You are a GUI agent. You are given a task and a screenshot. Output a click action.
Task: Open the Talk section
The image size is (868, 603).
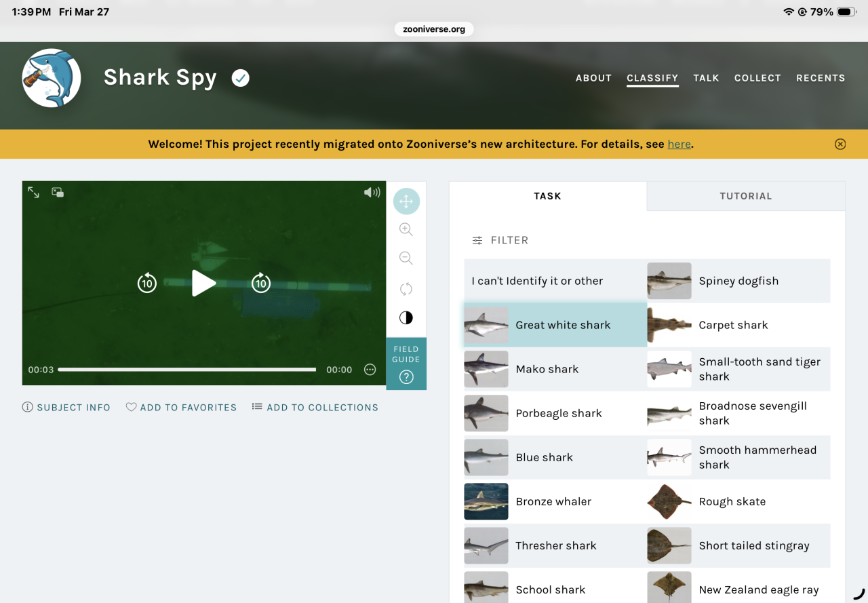pos(706,78)
